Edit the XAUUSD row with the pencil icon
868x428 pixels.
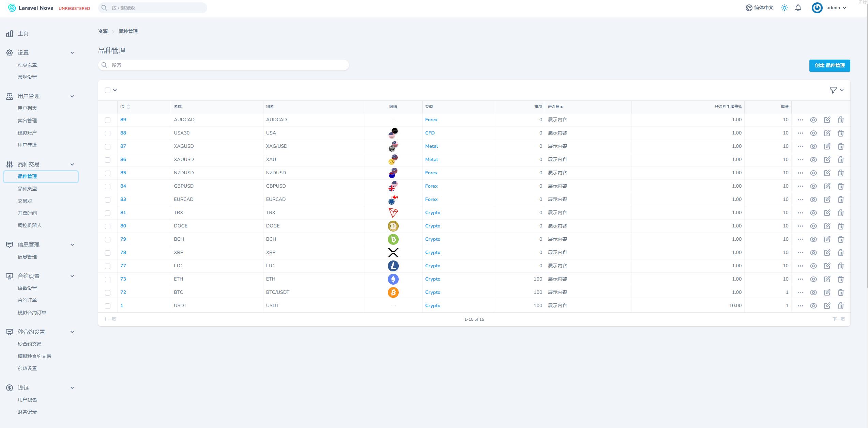[827, 160]
